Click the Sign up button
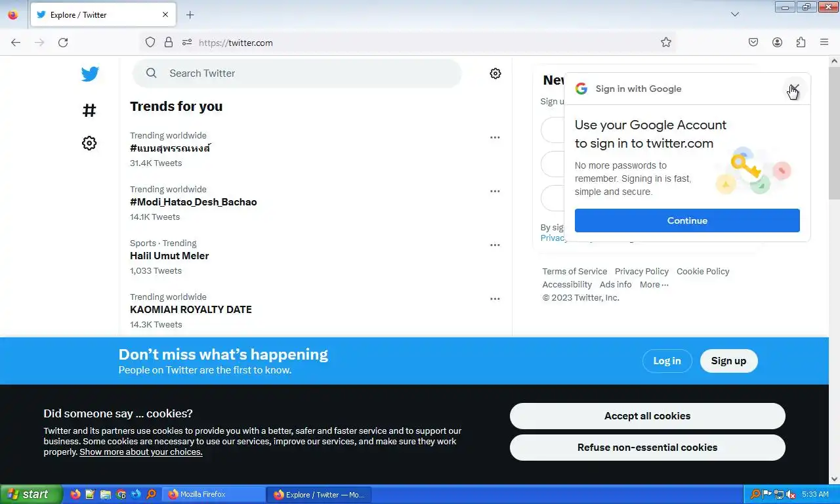This screenshot has width=840, height=504. [728, 361]
